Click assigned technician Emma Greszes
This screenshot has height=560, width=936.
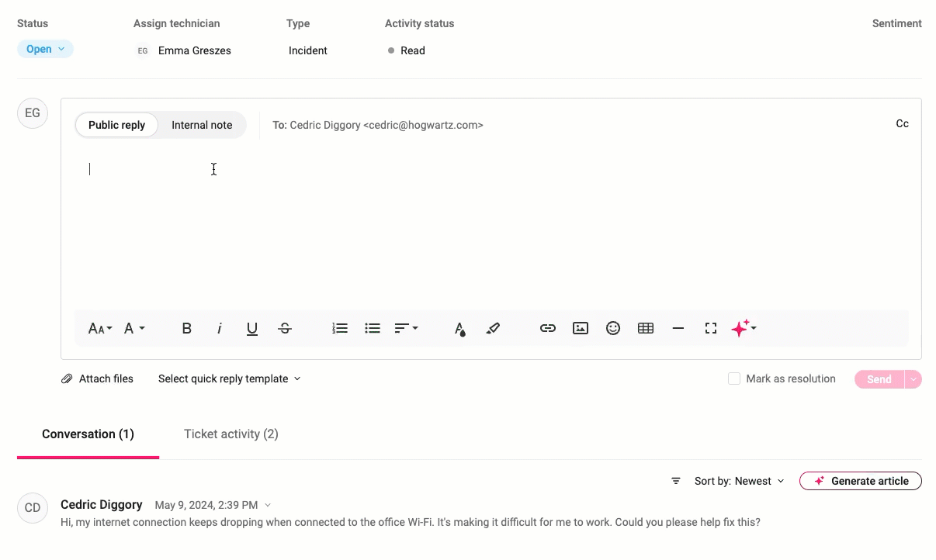195,51
